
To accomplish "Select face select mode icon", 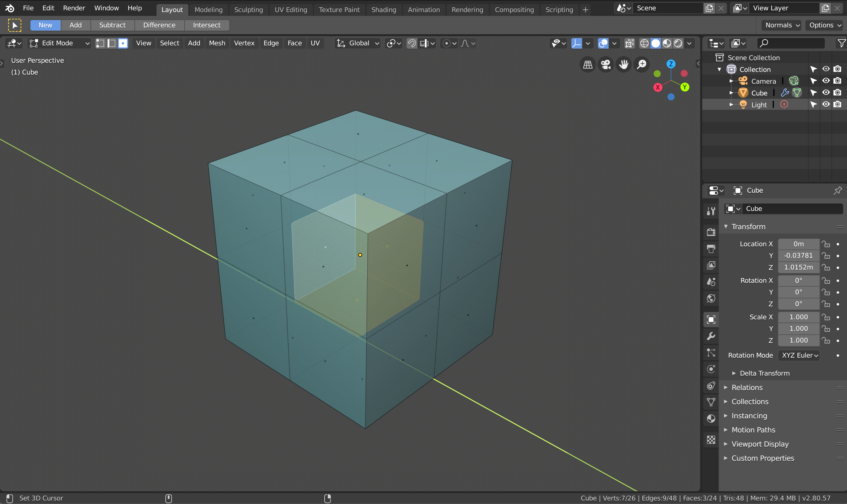I will (123, 43).
